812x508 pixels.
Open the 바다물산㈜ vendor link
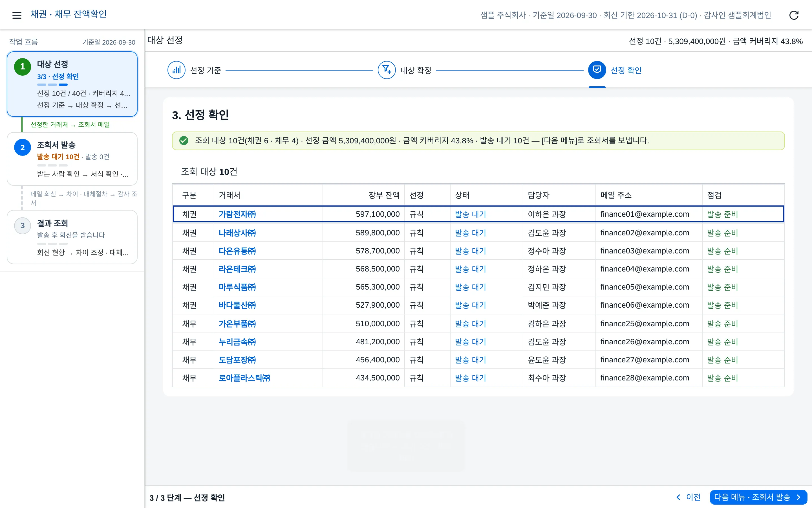pyautogui.click(x=237, y=305)
